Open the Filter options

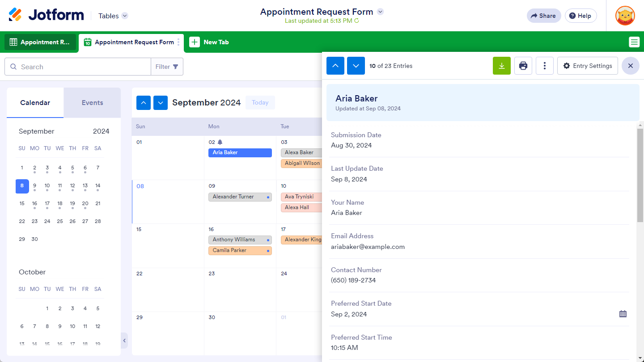point(167,67)
